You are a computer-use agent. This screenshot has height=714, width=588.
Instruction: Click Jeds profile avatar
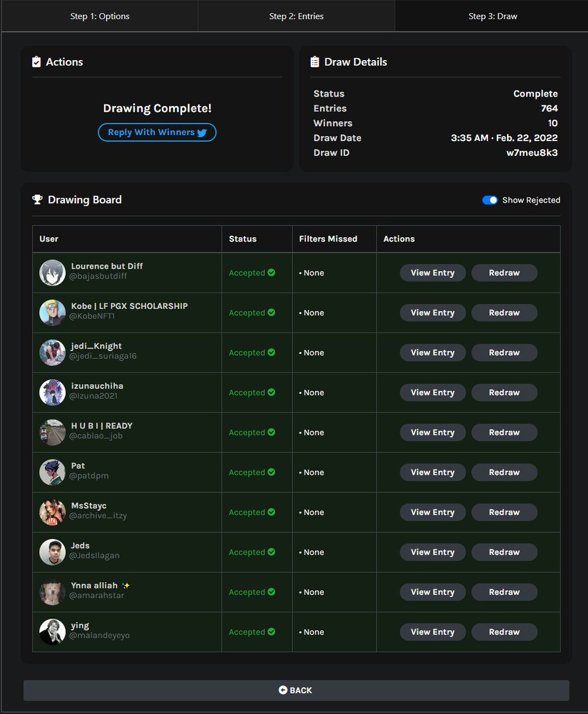click(52, 552)
